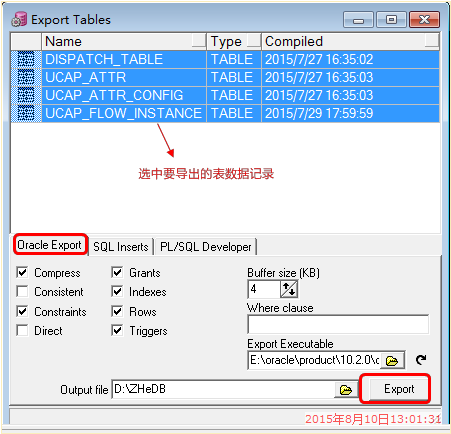This screenshot has height=434, width=451.
Task: Click the UCAP_ATTR_CONFIG row table icon
Action: click(26, 96)
